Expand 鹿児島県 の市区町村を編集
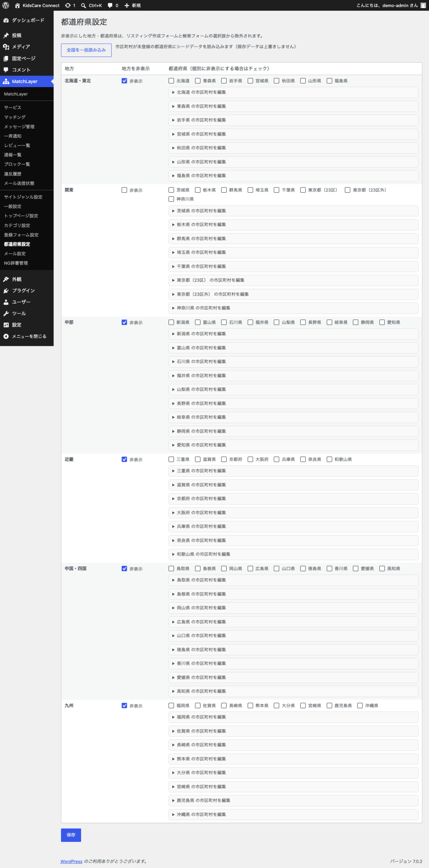Image resolution: width=429 pixels, height=868 pixels. point(293,801)
